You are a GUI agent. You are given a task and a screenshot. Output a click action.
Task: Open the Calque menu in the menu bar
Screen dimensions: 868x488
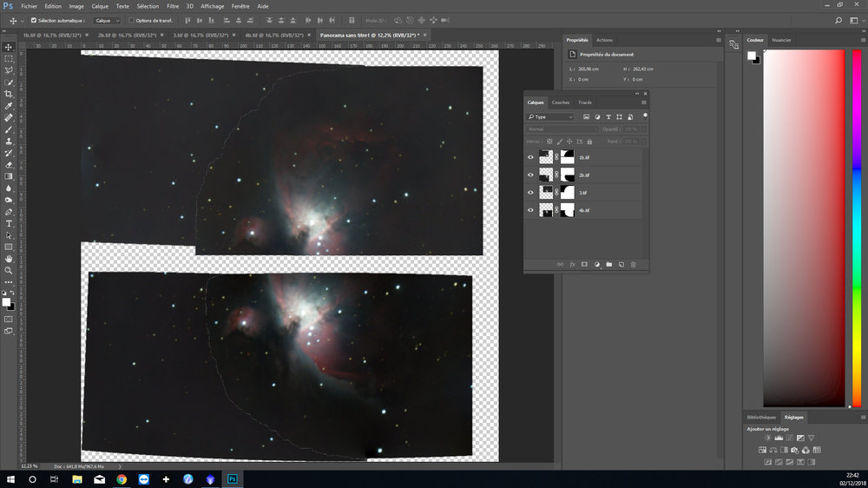pos(100,6)
